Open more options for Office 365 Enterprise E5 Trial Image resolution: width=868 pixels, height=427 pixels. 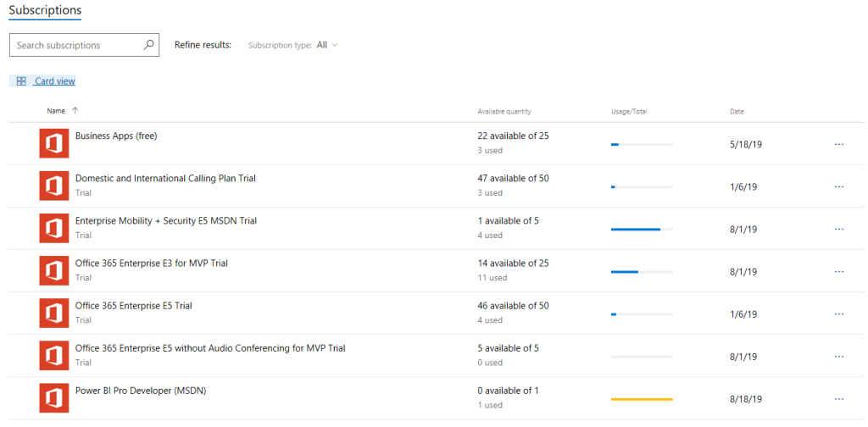pos(838,314)
